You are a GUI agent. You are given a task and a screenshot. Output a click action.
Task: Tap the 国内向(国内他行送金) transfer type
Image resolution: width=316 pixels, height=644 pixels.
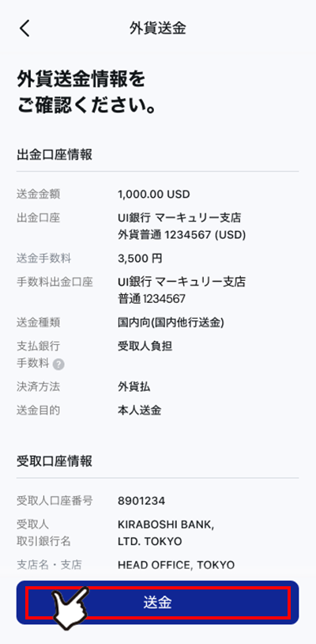171,323
